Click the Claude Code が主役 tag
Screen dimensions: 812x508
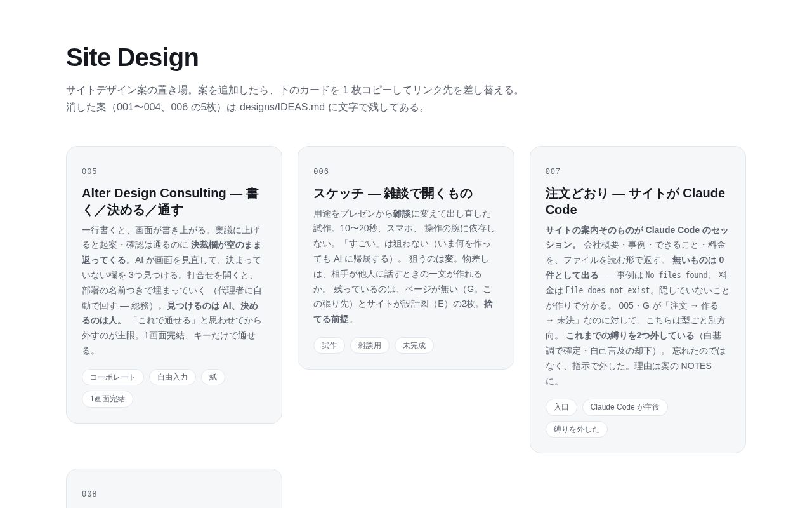[625, 407]
